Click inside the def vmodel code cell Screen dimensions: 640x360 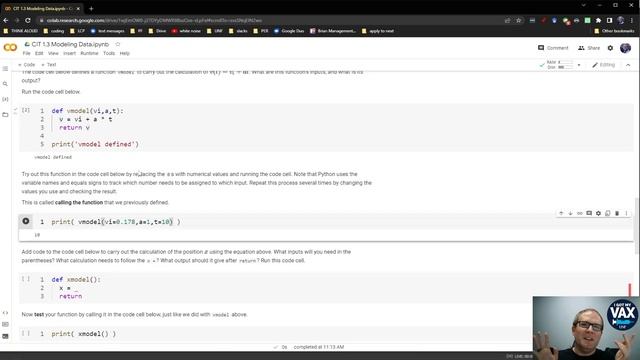326,127
